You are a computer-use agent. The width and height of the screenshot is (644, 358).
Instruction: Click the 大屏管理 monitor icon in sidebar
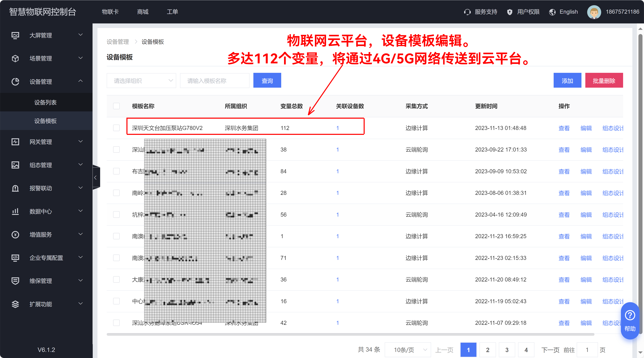(15, 35)
